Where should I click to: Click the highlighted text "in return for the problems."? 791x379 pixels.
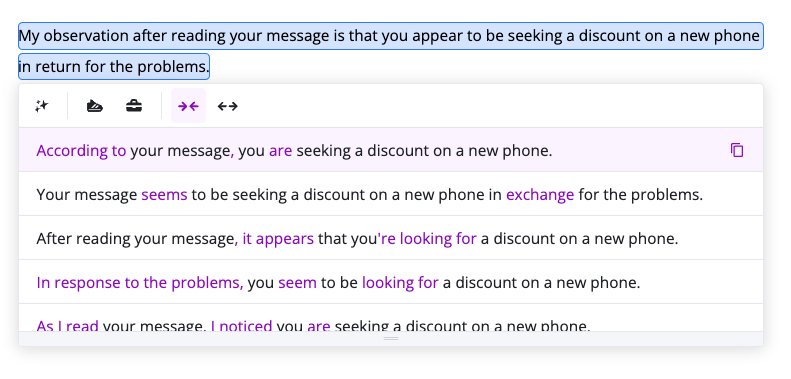pos(114,67)
